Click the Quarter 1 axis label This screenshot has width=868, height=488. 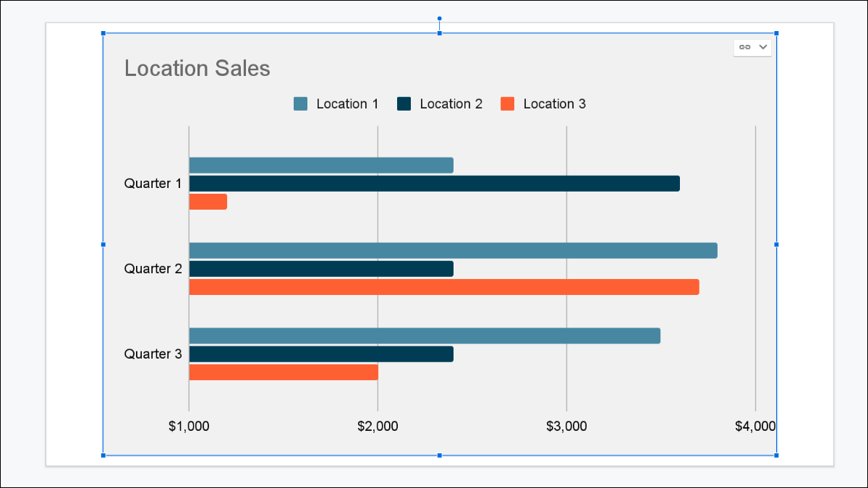click(153, 184)
